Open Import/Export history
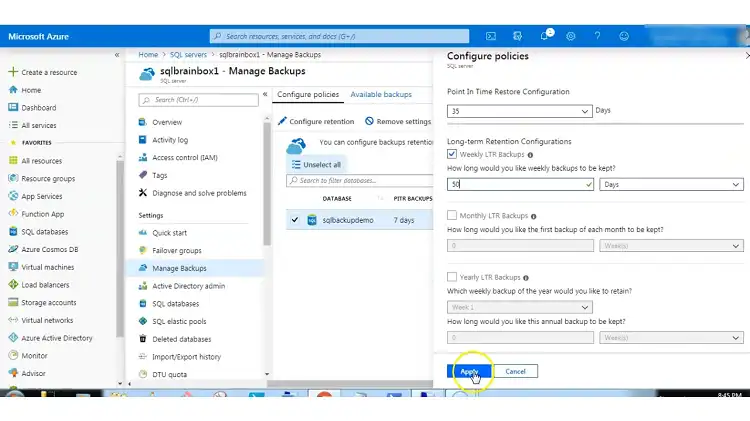The width and height of the screenshot is (750, 421). [x=179, y=356]
